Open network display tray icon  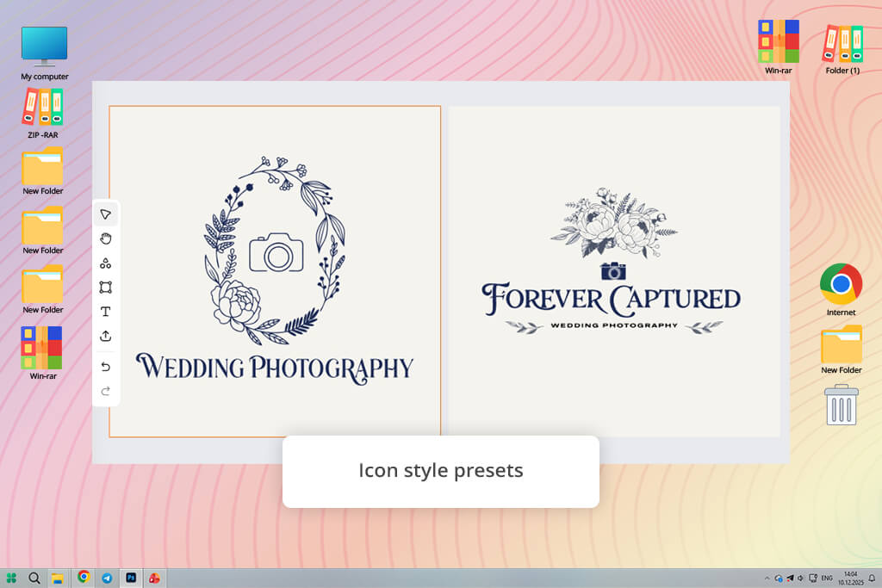(x=813, y=579)
